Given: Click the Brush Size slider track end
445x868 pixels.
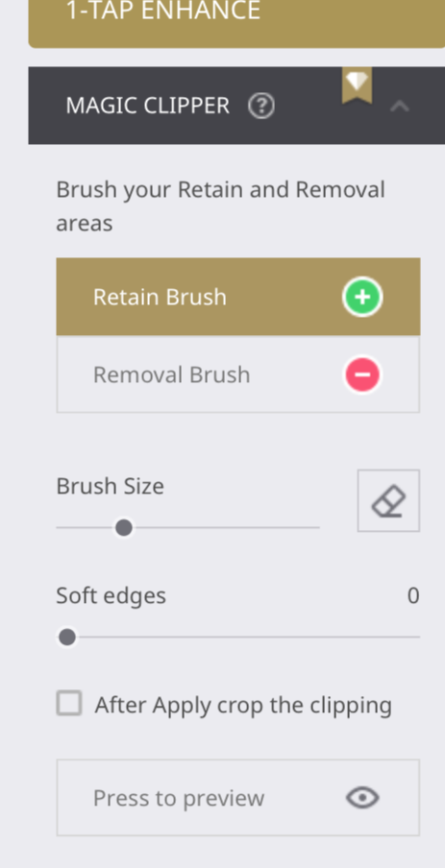Looking at the screenshot, I should 318,527.
